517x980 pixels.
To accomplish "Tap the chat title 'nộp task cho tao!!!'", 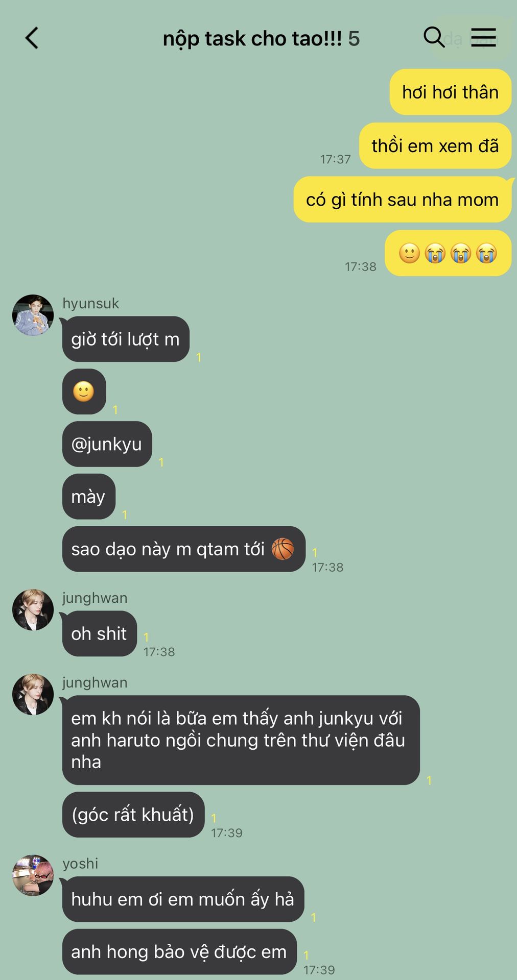I will 252,38.
